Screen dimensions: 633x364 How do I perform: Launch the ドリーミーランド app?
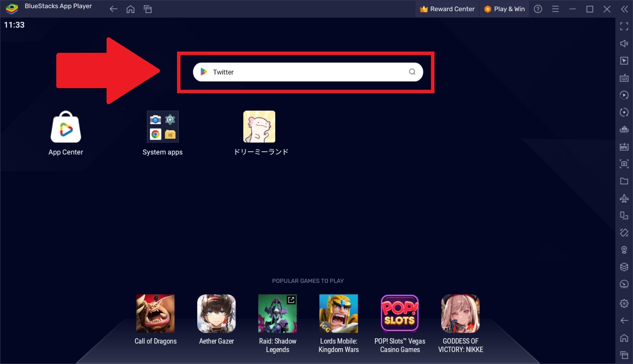(259, 127)
